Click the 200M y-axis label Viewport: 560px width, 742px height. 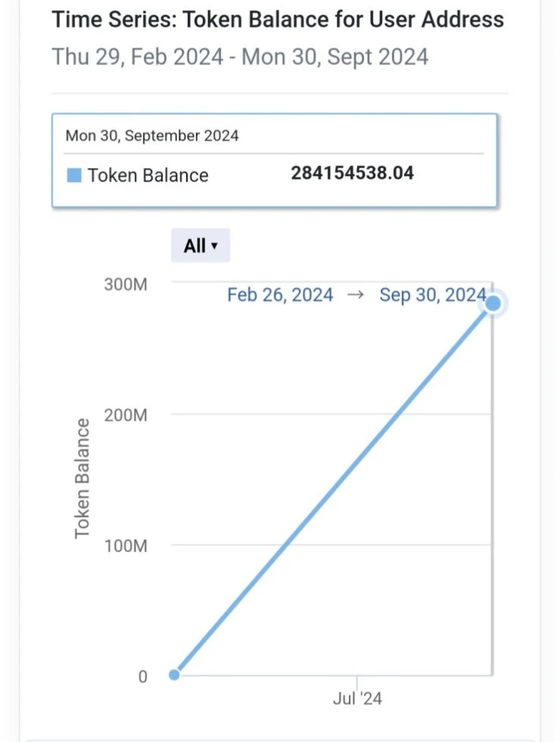[x=126, y=415]
